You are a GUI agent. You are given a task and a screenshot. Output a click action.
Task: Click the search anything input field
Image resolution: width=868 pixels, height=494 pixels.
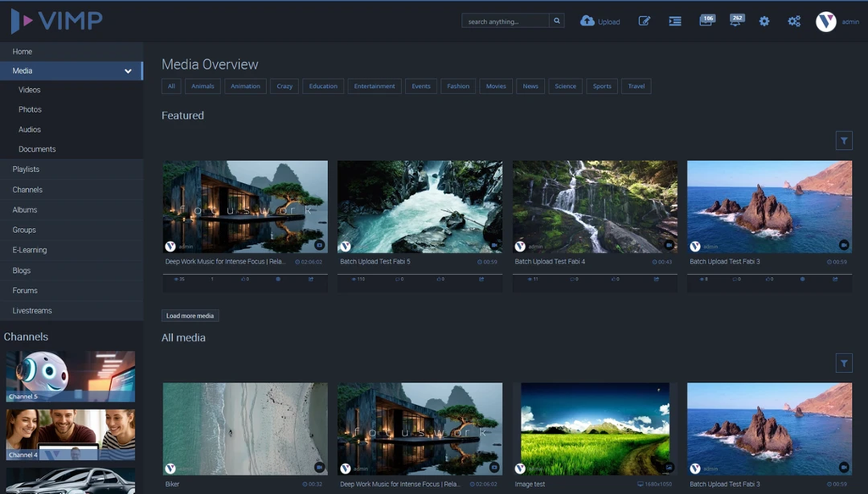point(505,21)
